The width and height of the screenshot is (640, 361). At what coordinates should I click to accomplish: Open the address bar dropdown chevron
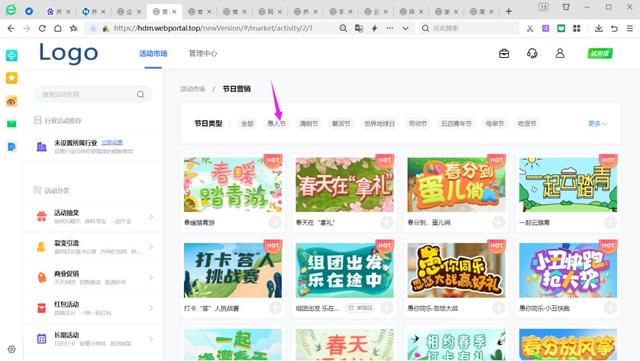click(405, 28)
